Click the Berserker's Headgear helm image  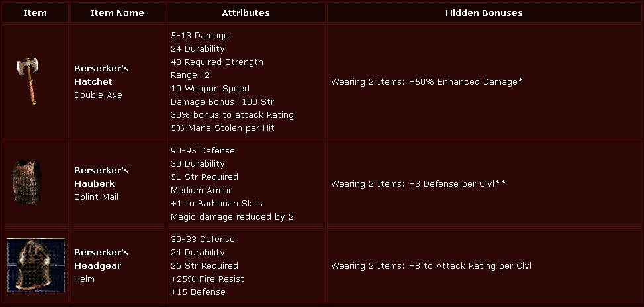point(36,265)
